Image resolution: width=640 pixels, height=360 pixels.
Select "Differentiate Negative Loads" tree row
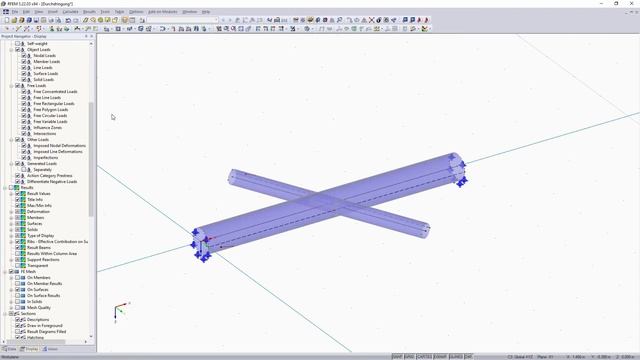pos(52,182)
